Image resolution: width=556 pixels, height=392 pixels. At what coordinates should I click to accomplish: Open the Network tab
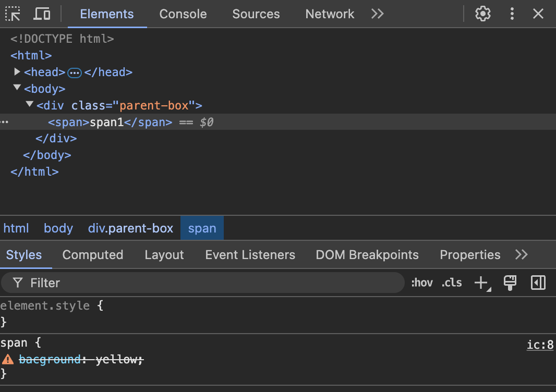[x=330, y=14]
